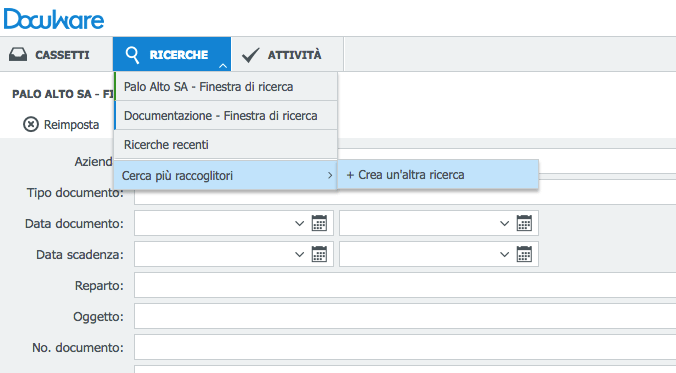Click the Ricerche magnifier icon
Screen dimensions: 676x373
point(132,55)
